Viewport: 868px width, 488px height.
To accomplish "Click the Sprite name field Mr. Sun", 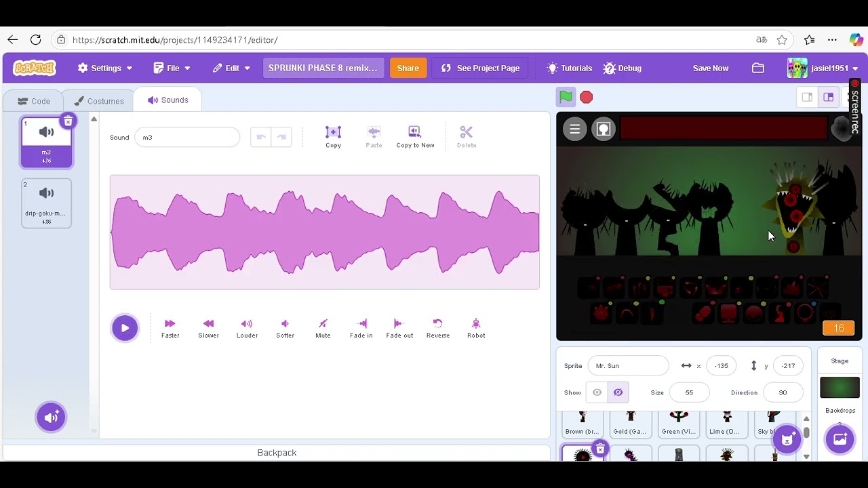I will pyautogui.click(x=628, y=366).
